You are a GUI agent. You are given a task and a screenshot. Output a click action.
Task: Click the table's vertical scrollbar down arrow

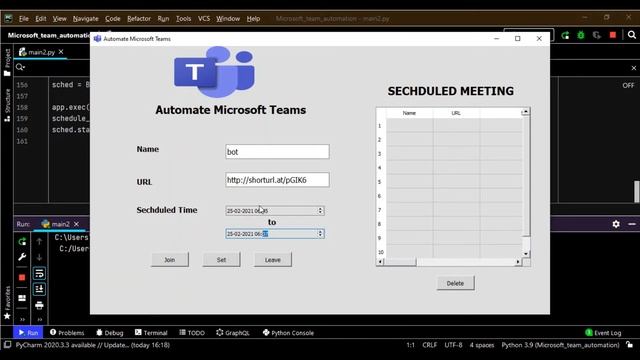[526, 254]
